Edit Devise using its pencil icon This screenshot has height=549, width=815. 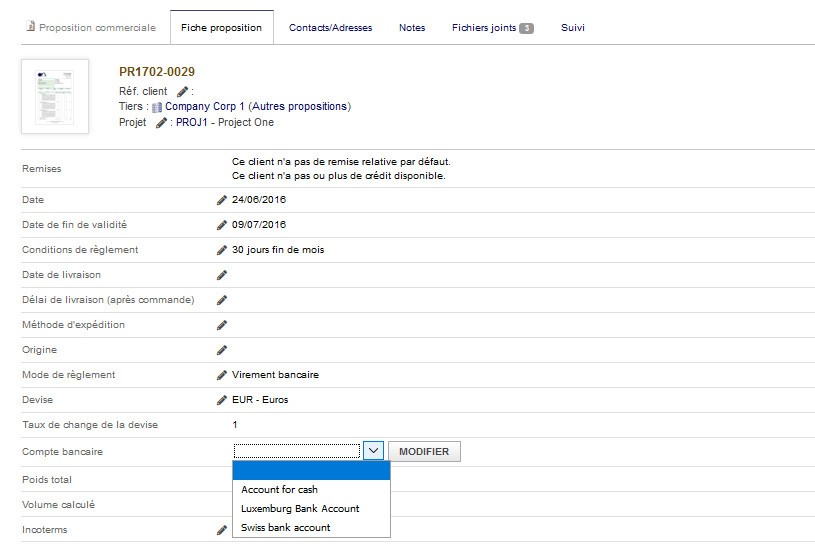point(222,400)
